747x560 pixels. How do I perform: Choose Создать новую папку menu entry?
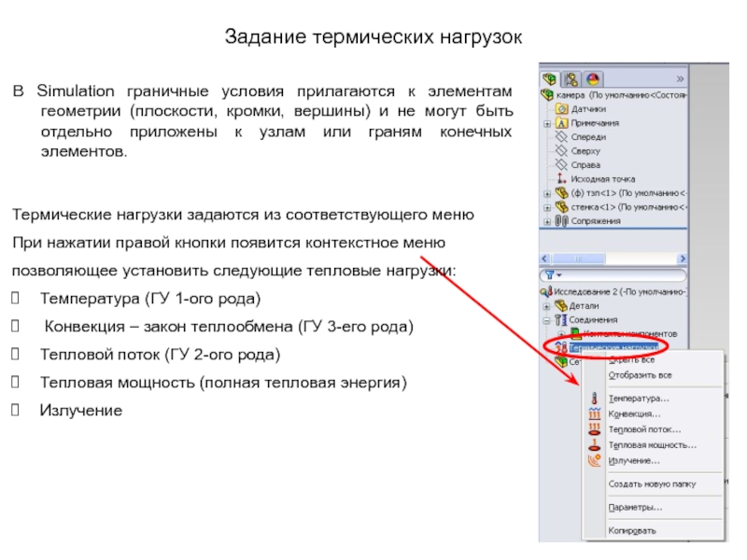pos(652,483)
